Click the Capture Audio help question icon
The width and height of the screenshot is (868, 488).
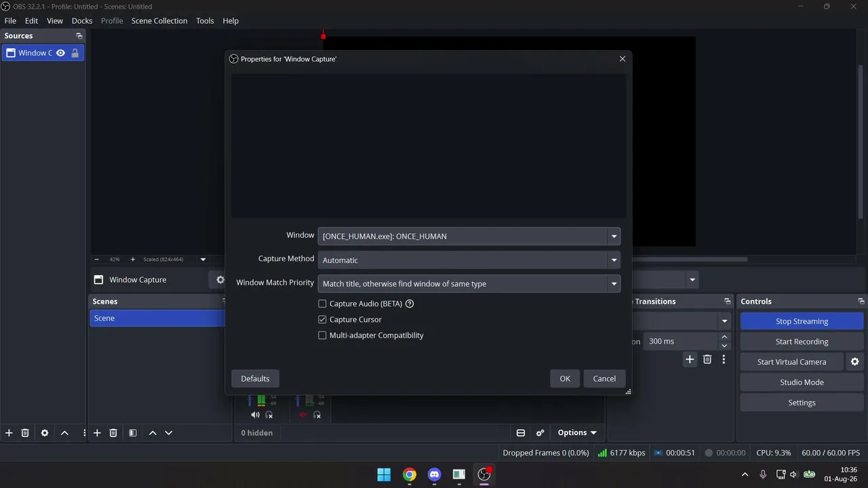(x=410, y=304)
